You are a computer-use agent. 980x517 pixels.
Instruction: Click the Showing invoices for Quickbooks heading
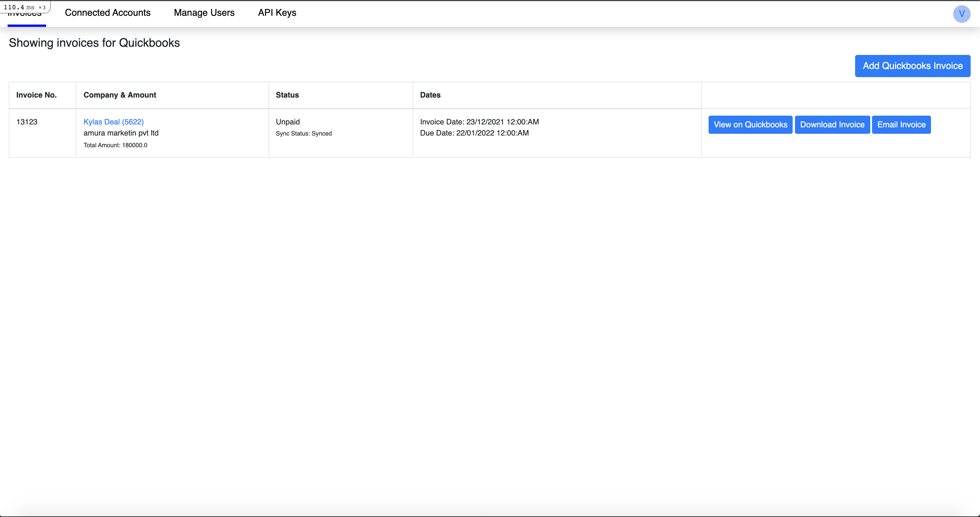tap(94, 43)
